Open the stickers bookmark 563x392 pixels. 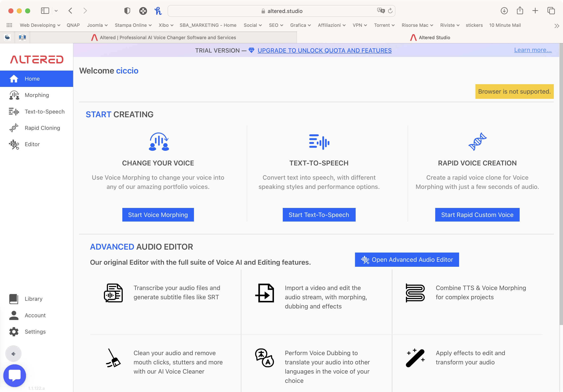click(x=474, y=25)
